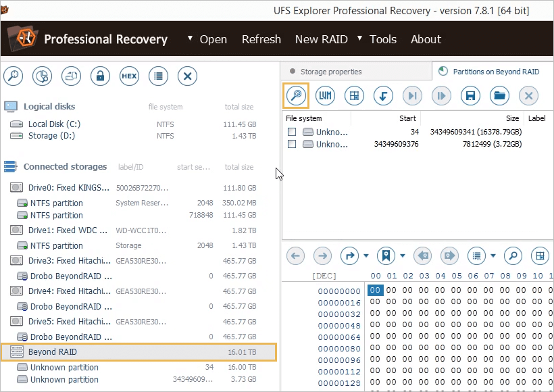This screenshot has width=554, height=392.
Task: Open dropdown arrow next to Tools menu
Action: coord(359,38)
